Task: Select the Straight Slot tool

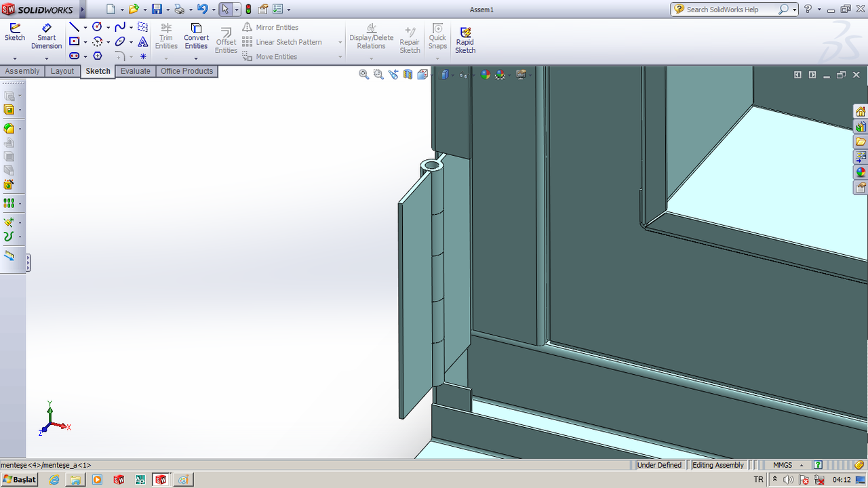Action: (x=74, y=56)
